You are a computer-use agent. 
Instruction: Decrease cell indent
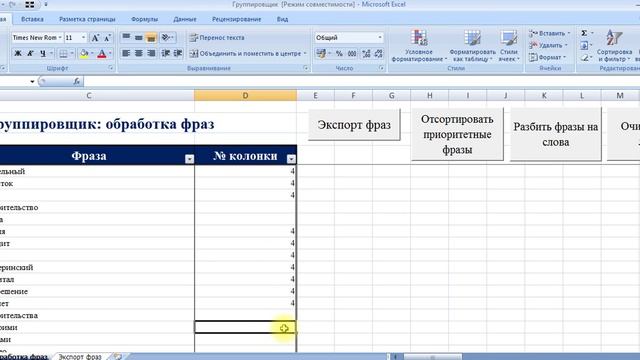[x=166, y=53]
